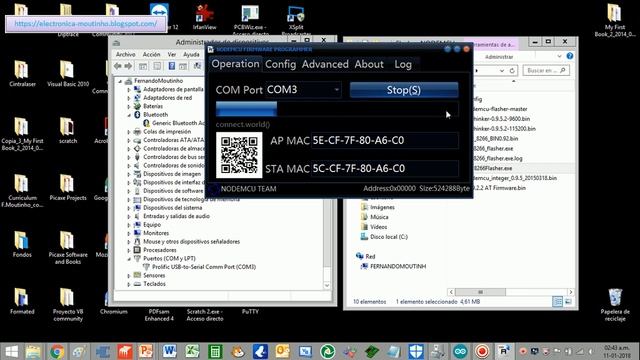
Task: Collapse the Bluetooth node
Action: point(129,115)
